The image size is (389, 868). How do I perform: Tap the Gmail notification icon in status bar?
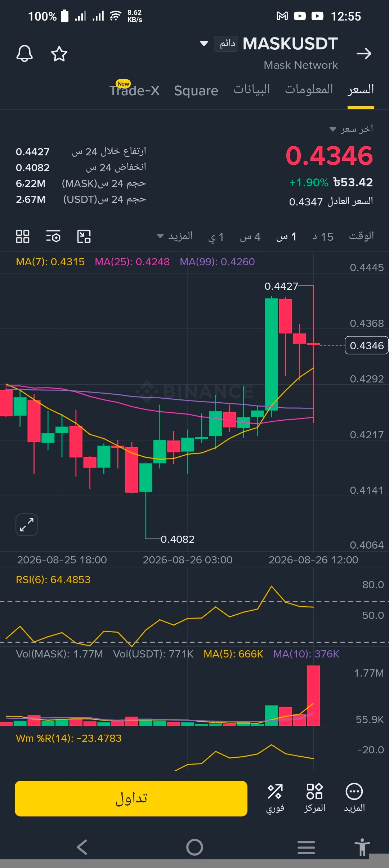tap(282, 16)
